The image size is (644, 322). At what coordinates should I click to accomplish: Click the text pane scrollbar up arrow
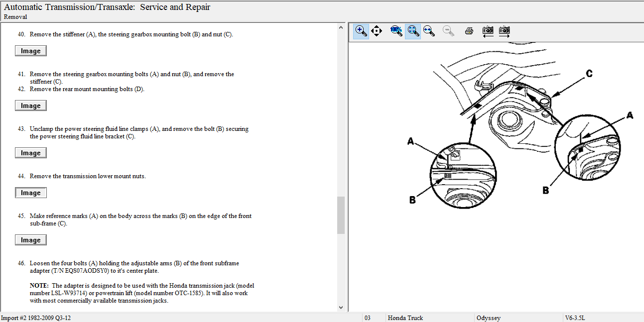[341, 27]
